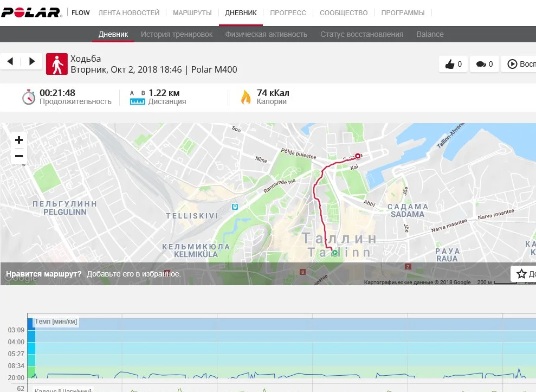This screenshot has width=536, height=392.
Task: Click the calories flame icon
Action: point(246,97)
